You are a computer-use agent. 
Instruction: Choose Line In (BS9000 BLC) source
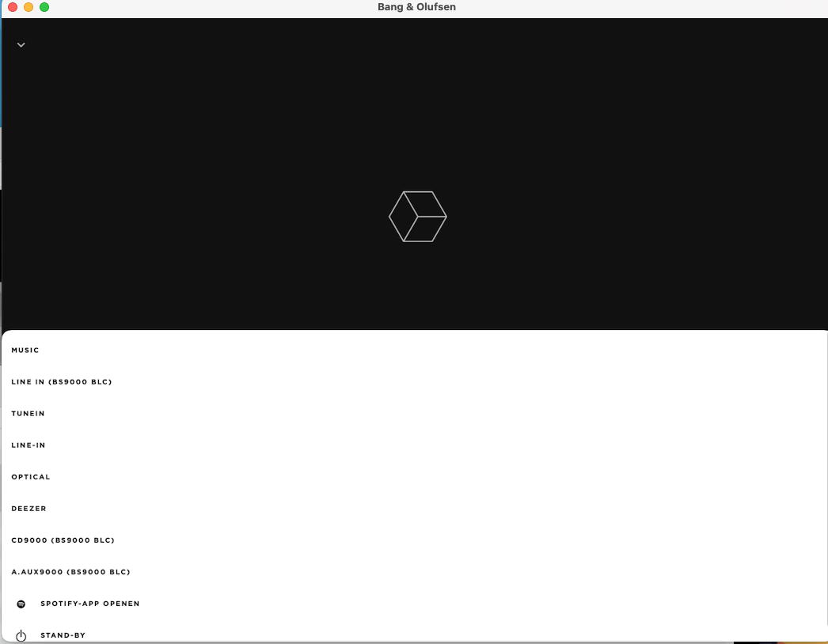(x=62, y=382)
